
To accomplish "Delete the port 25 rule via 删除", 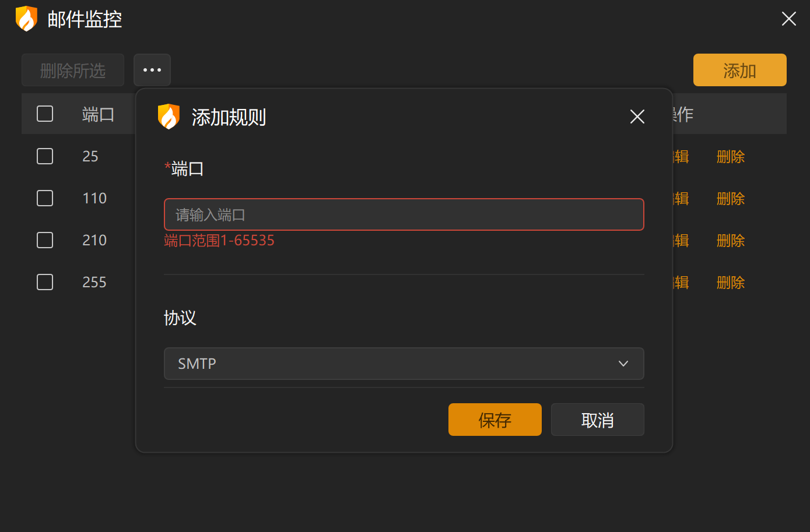I will 730,157.
